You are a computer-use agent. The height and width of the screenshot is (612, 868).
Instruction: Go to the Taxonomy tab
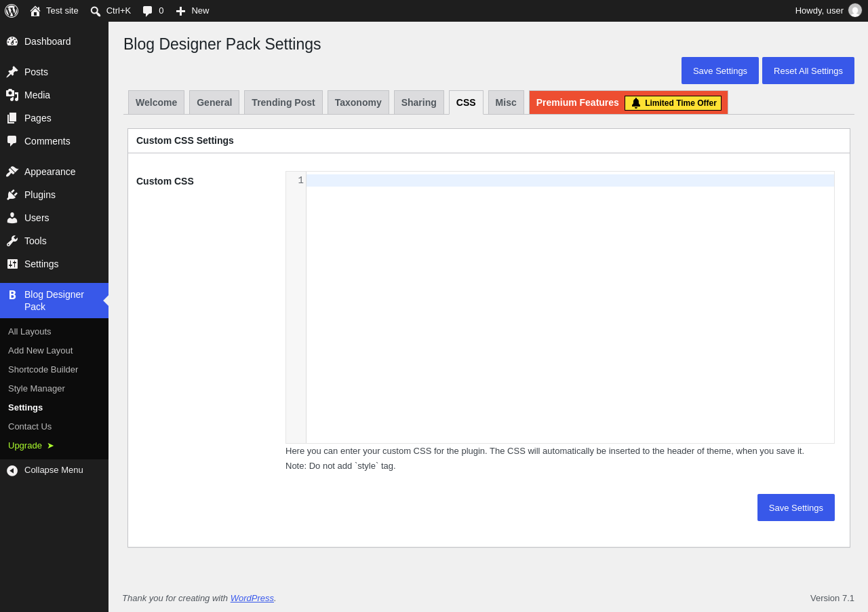click(x=358, y=102)
